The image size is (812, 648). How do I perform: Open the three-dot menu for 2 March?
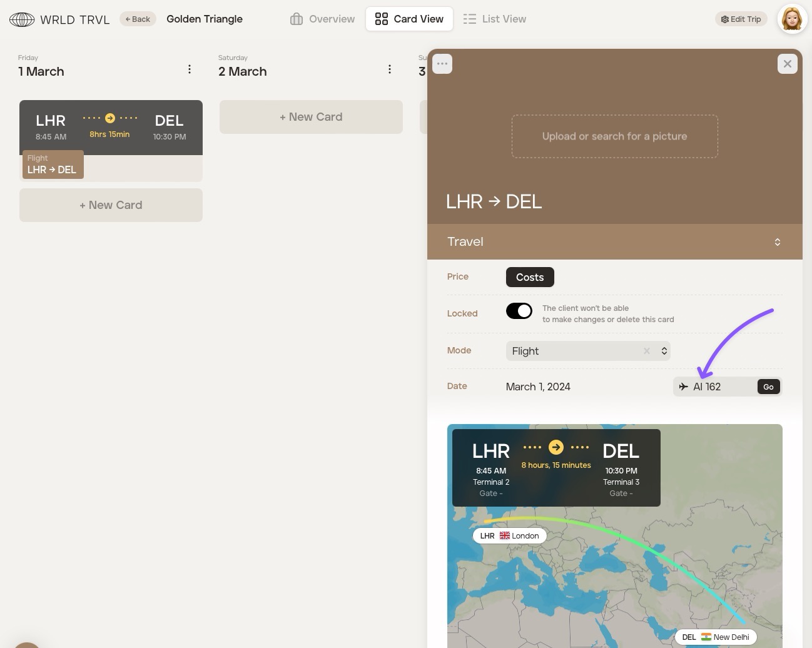point(390,69)
